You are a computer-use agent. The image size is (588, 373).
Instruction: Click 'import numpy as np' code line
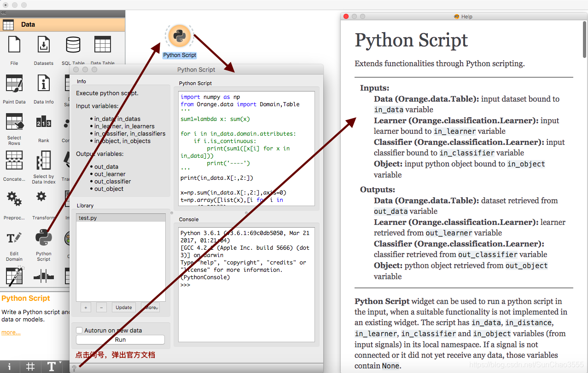(x=210, y=97)
